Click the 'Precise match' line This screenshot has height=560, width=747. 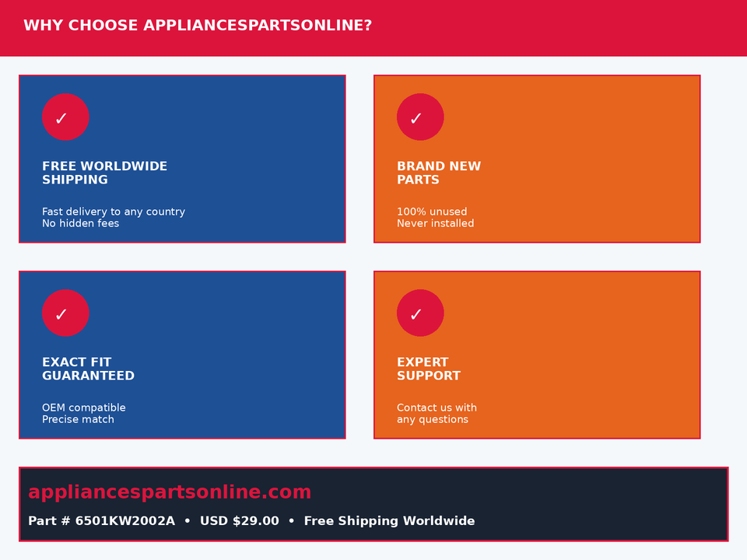click(78, 419)
